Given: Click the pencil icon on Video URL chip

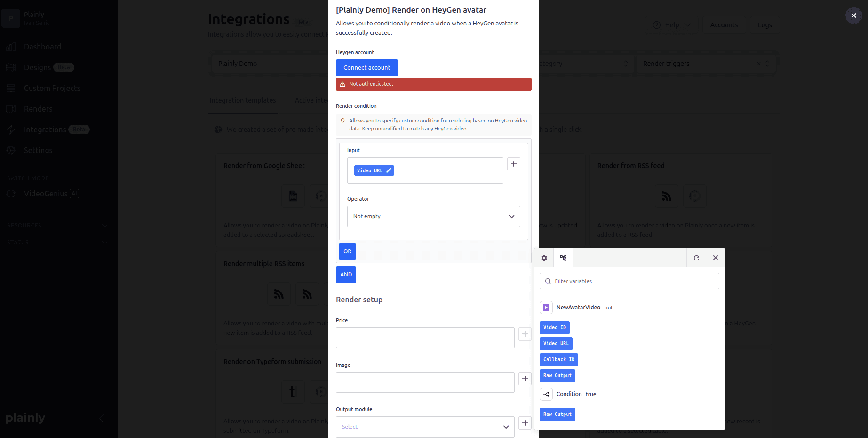Looking at the screenshot, I should [x=389, y=170].
